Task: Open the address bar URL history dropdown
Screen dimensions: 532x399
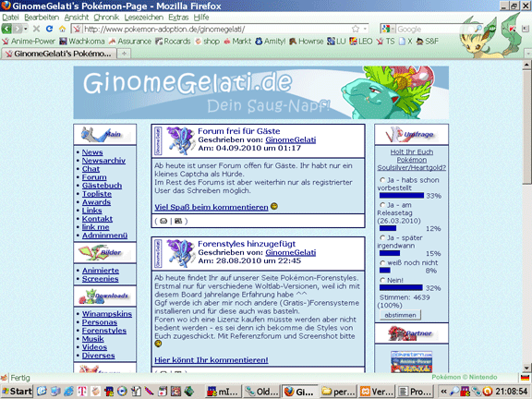Action: click(x=365, y=29)
